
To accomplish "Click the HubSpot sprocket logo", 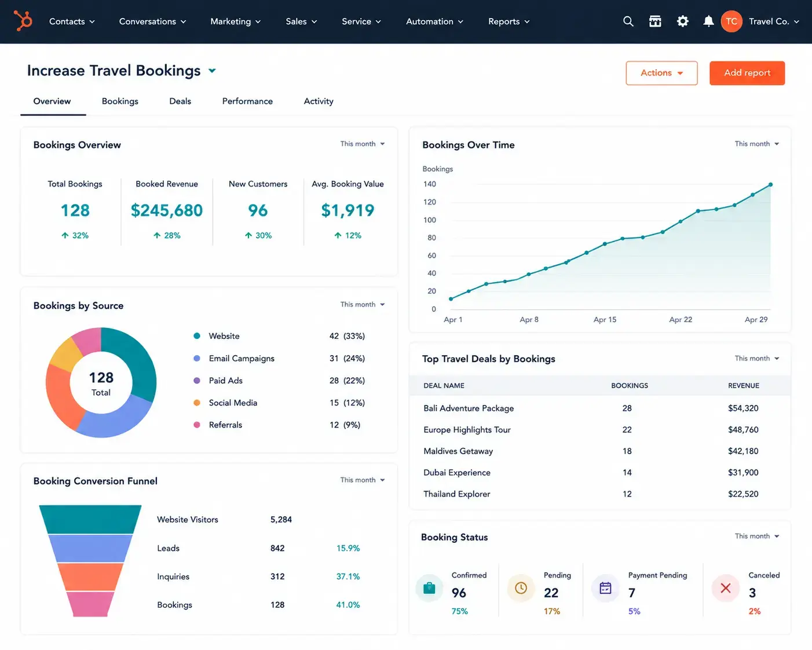I will (x=23, y=21).
